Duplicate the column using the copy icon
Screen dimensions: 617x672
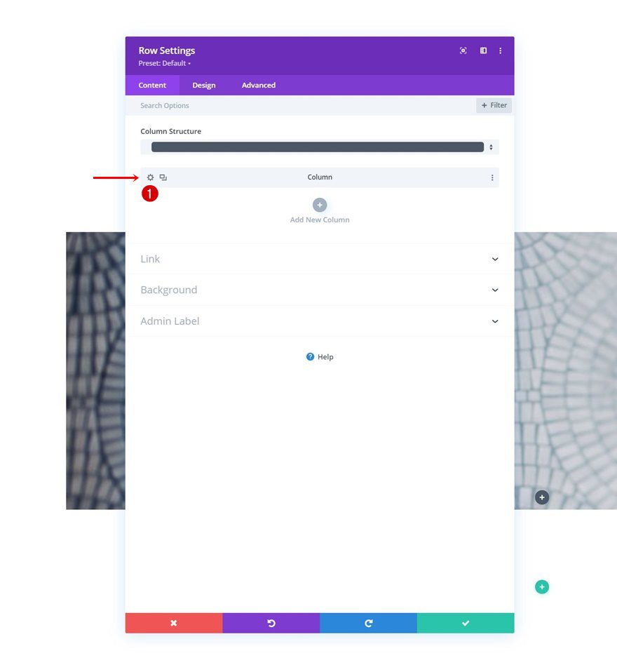(x=163, y=177)
